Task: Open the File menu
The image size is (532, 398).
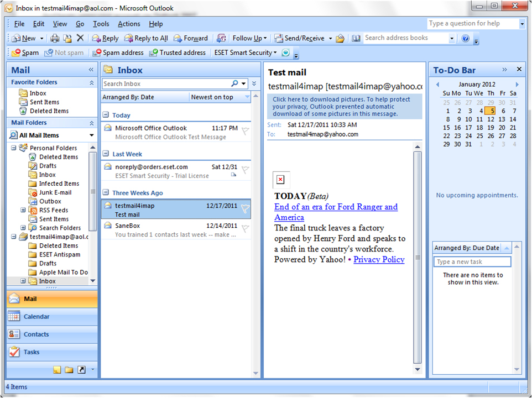Action: [x=19, y=24]
